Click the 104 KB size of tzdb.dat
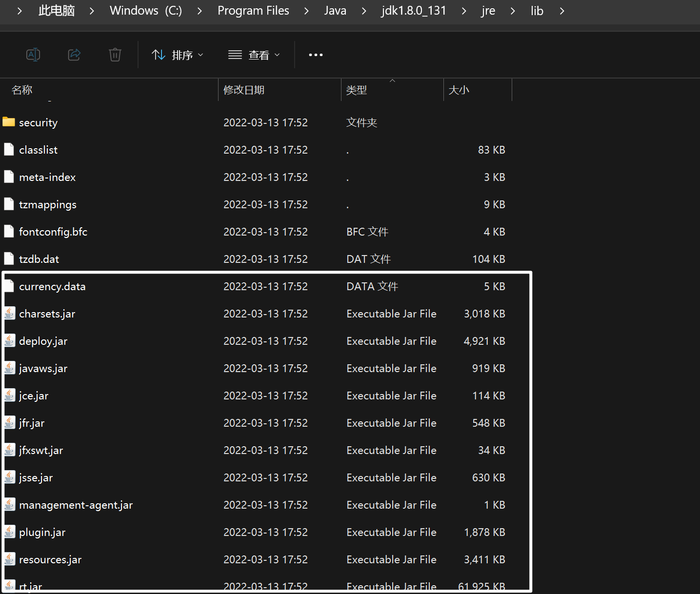 [488, 259]
